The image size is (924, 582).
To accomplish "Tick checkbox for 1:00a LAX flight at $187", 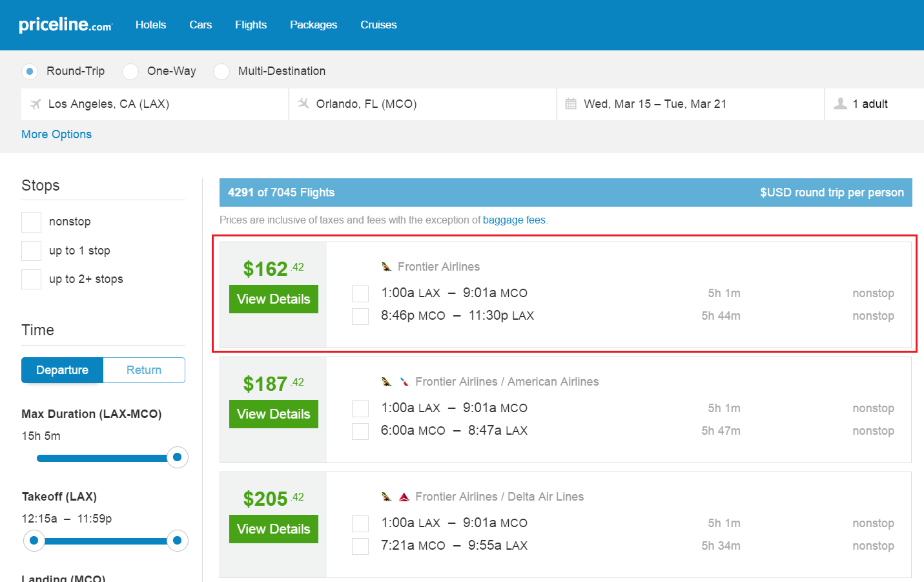I will 360,409.
